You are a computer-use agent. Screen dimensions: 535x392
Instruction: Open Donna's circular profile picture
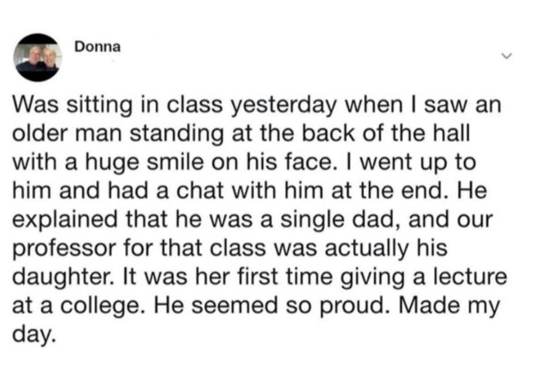point(37,57)
